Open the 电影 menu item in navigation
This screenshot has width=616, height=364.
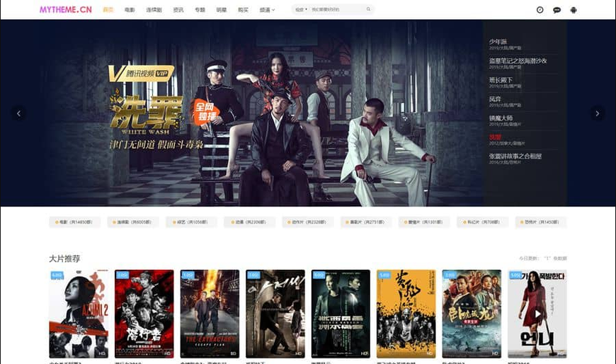130,10
